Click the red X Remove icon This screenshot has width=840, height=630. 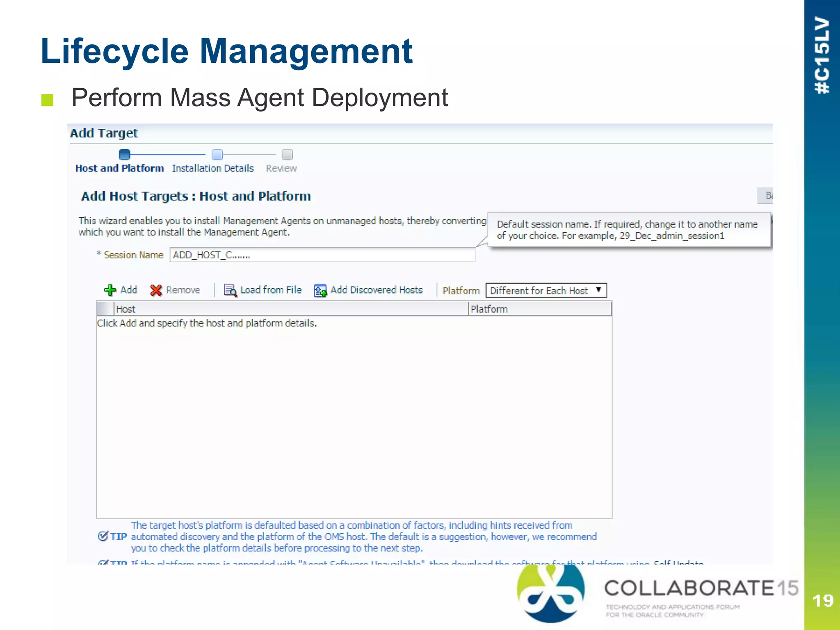click(x=156, y=290)
